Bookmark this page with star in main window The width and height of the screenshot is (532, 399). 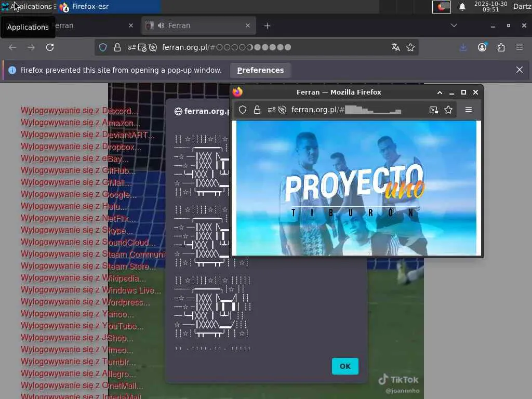coord(410,47)
